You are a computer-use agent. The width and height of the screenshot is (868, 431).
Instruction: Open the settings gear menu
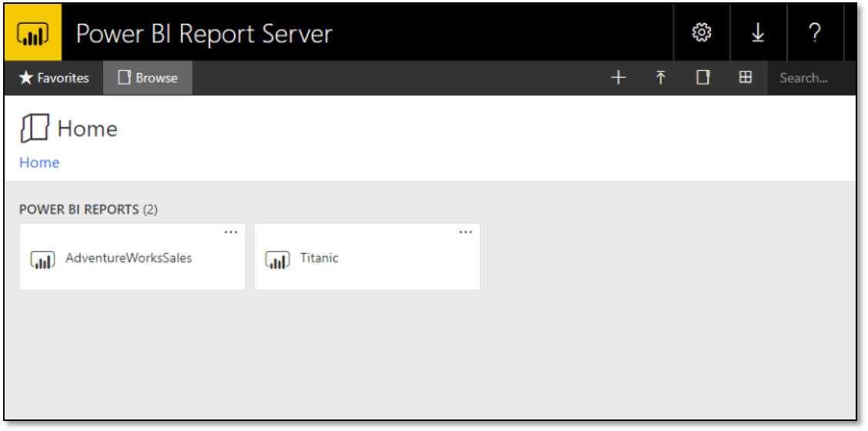(x=702, y=32)
